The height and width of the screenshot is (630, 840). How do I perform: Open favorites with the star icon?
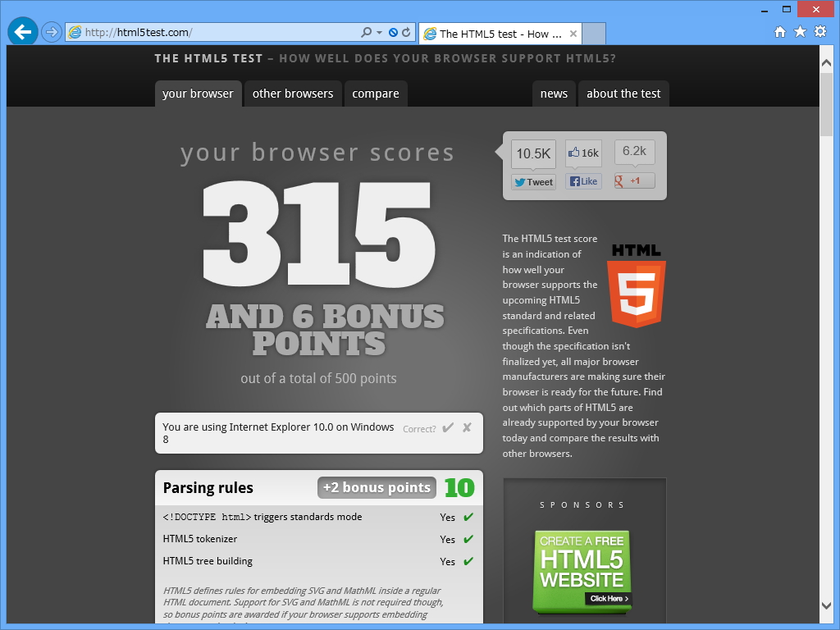[x=798, y=30]
